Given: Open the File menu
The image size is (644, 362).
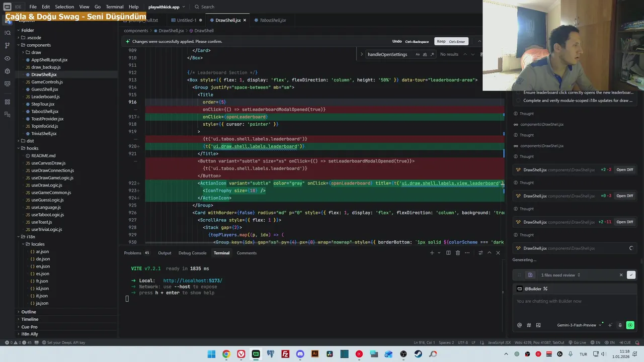Looking at the screenshot, I should coord(33,7).
